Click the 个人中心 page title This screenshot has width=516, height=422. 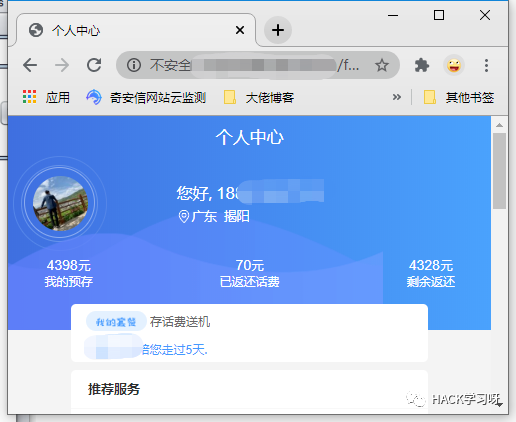tap(250, 137)
